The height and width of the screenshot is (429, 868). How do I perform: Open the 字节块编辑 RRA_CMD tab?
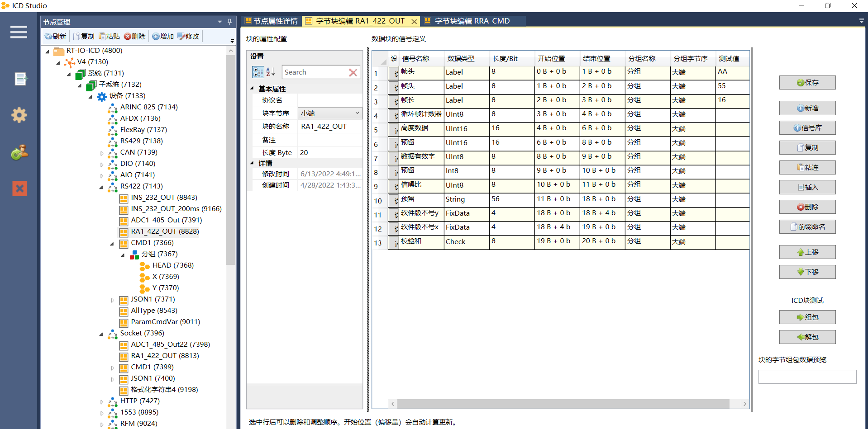click(x=471, y=21)
